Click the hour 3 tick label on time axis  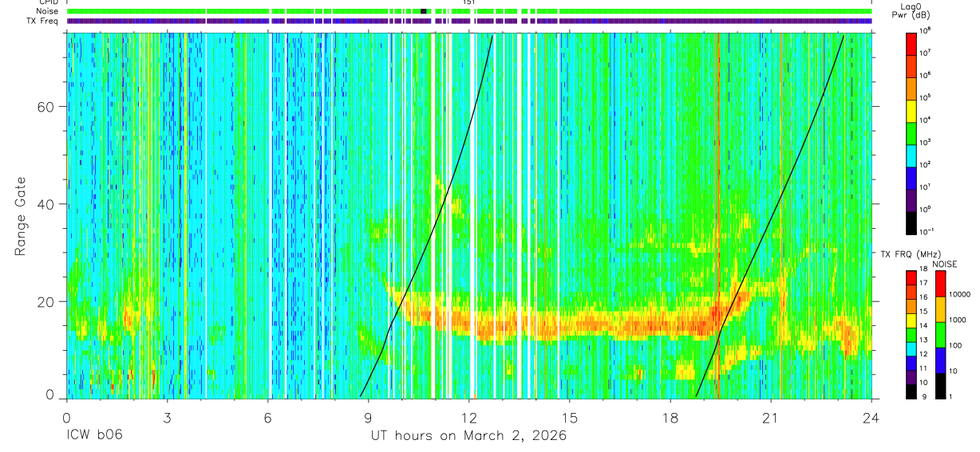(167, 417)
